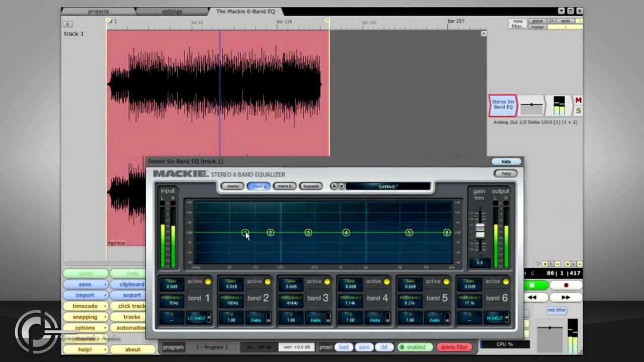Click the about button
The width and height of the screenshot is (644, 362).
pos(132,349)
